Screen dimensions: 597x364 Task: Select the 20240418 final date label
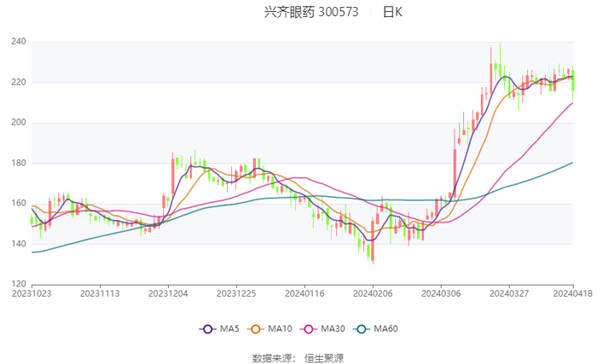[571, 292]
